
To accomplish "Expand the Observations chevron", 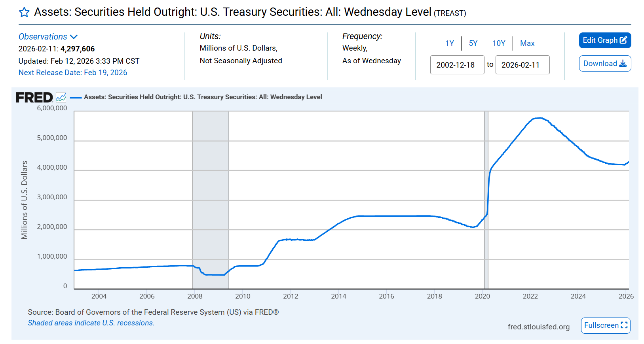I will (74, 37).
